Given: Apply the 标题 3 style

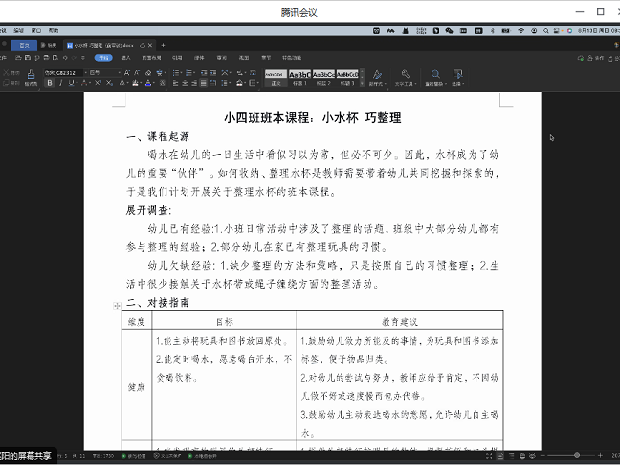Looking at the screenshot, I should point(348,78).
